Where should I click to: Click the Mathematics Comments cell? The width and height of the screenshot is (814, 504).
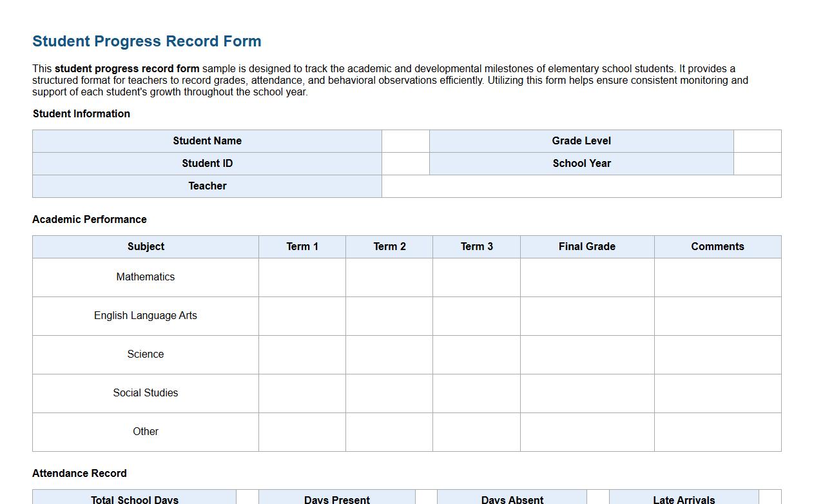717,277
